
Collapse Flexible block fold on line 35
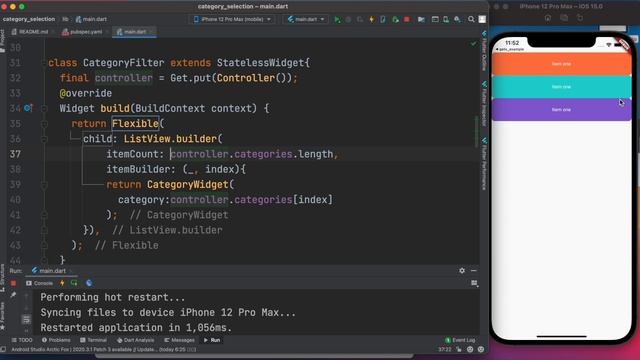coord(44,124)
